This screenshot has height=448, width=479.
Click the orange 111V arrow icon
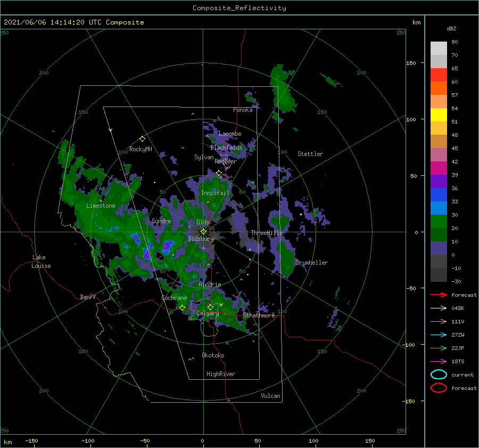coord(439,321)
